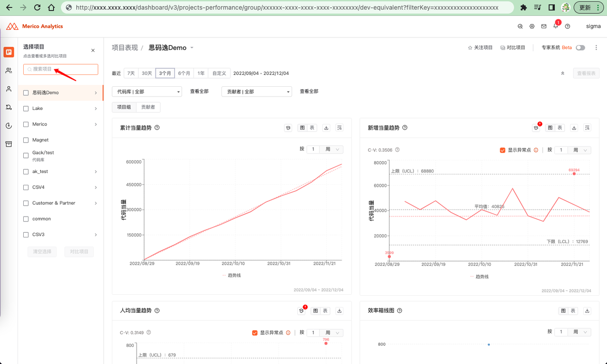Click 查看全部 beside 贡献者 dropdown
The width and height of the screenshot is (607, 364).
tap(309, 91)
